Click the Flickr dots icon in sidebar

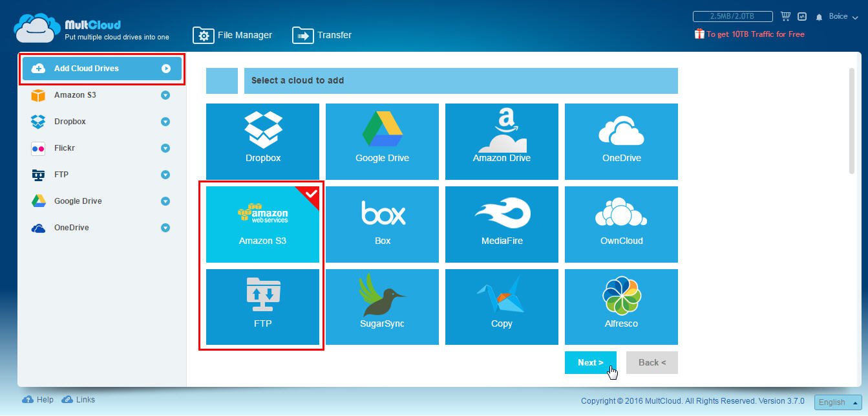click(x=38, y=148)
